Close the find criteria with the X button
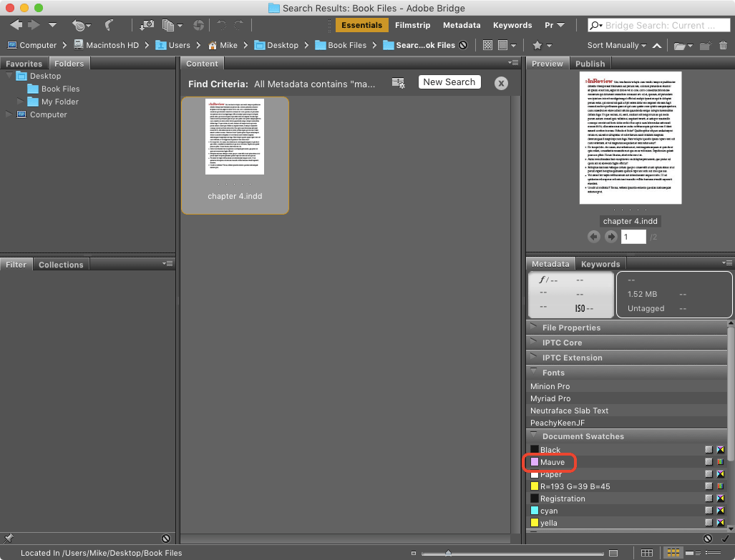The width and height of the screenshot is (735, 560). tap(501, 84)
